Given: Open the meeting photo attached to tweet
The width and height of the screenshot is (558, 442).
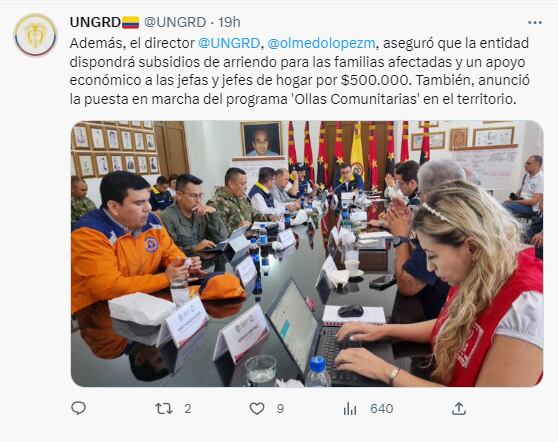Looking at the screenshot, I should tap(307, 253).
